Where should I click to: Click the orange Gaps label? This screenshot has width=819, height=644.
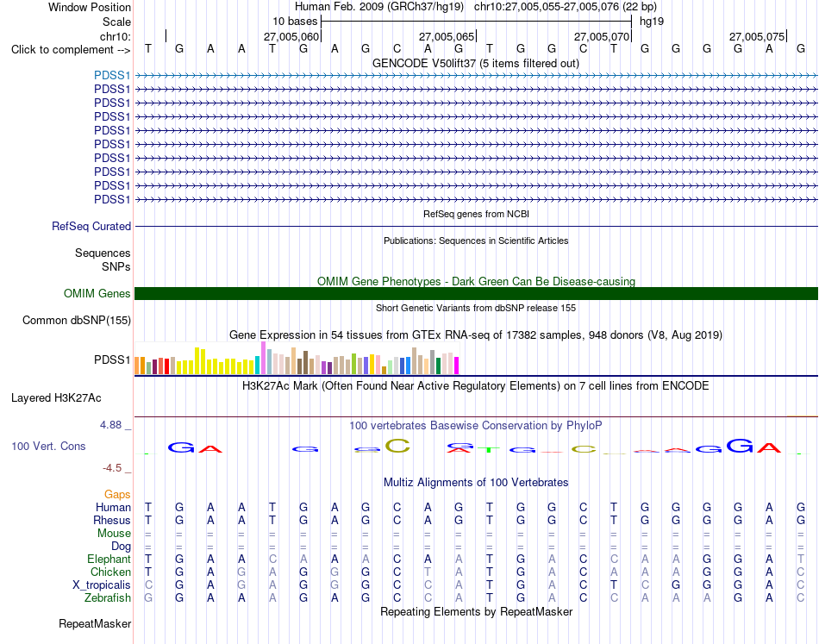click(x=117, y=494)
